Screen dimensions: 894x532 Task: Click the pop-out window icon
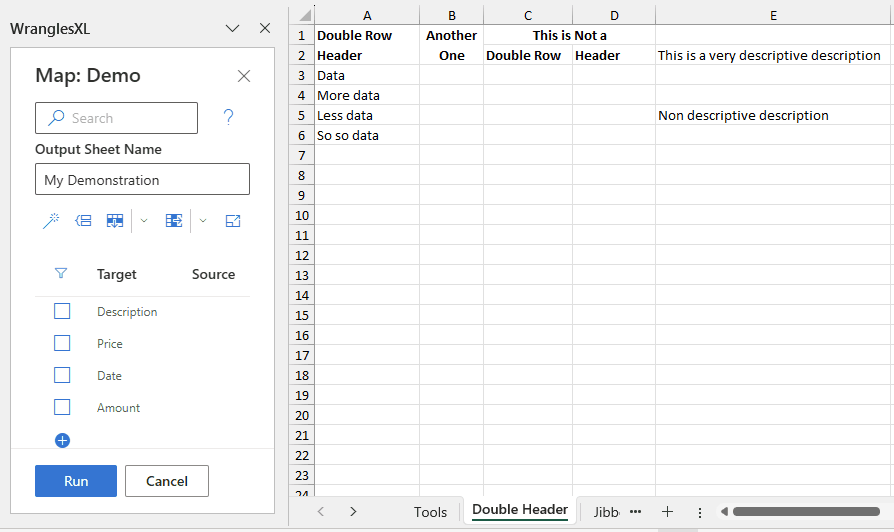(x=233, y=221)
